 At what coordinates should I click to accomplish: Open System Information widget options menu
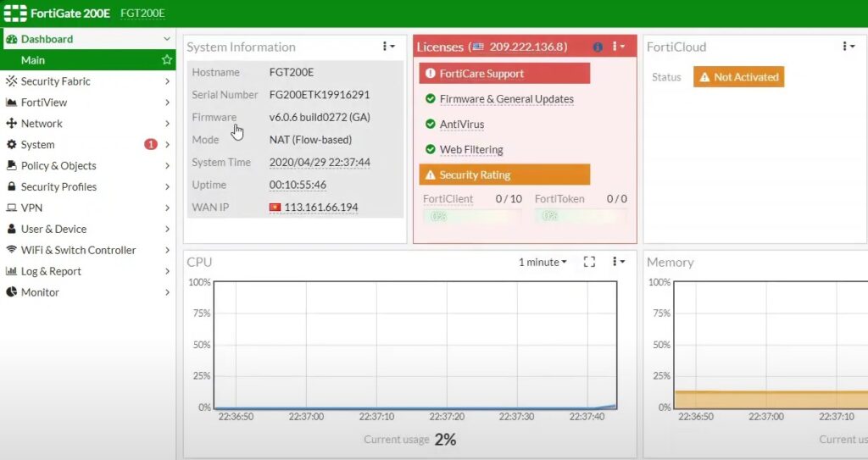point(388,47)
